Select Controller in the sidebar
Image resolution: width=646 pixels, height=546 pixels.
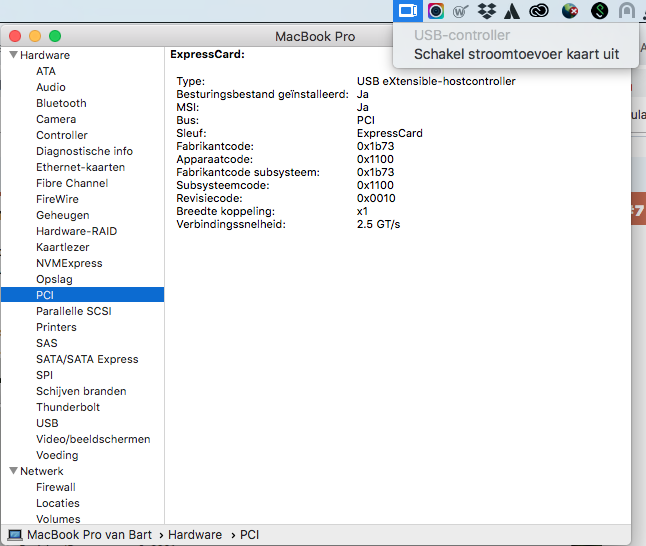(62, 135)
